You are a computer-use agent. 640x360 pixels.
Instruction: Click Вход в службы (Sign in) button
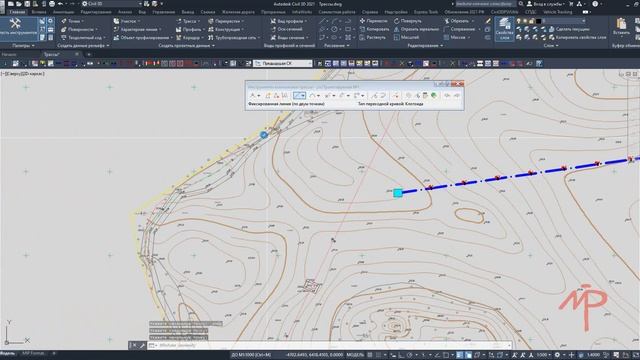point(547,4)
